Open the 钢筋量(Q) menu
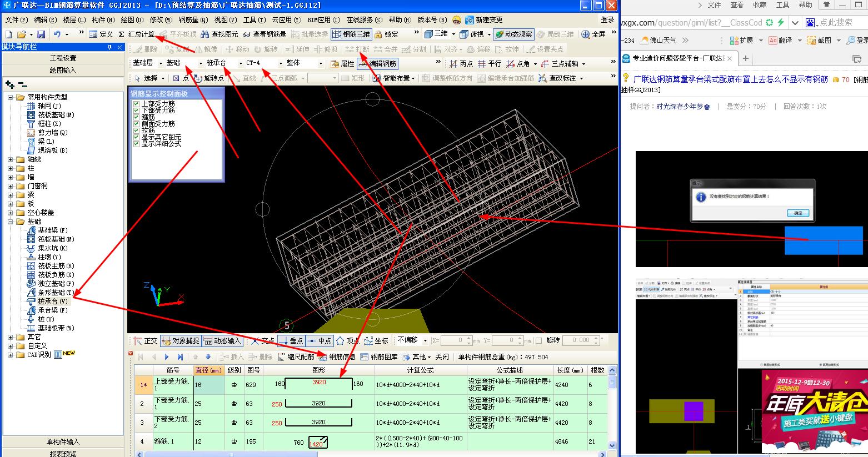 (193, 19)
